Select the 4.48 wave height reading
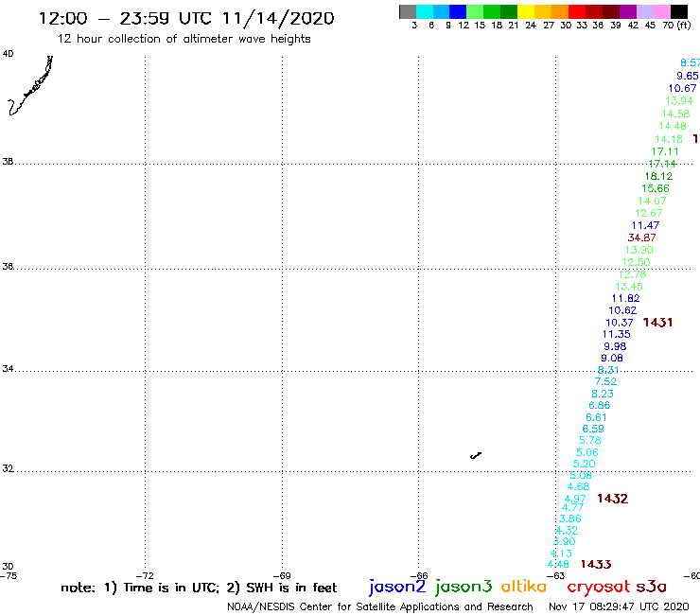The width and height of the screenshot is (700, 615). tap(558, 565)
